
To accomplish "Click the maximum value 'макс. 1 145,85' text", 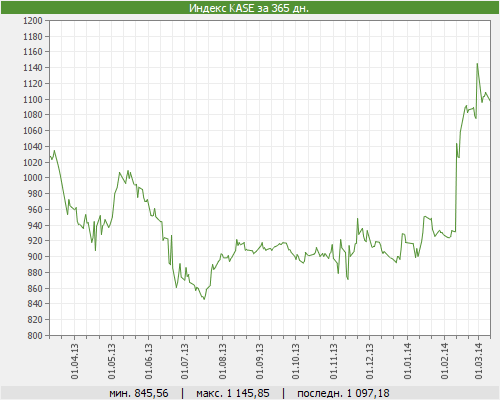I will pos(233,393).
